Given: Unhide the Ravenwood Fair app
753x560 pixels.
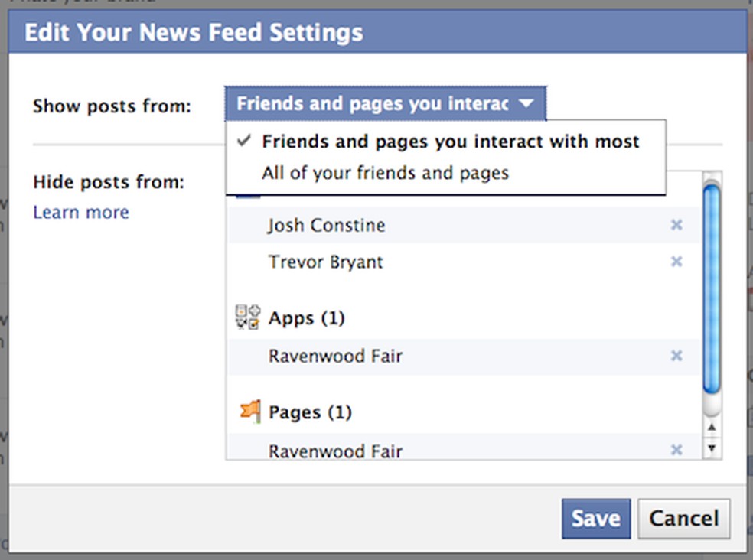Looking at the screenshot, I should 676,356.
